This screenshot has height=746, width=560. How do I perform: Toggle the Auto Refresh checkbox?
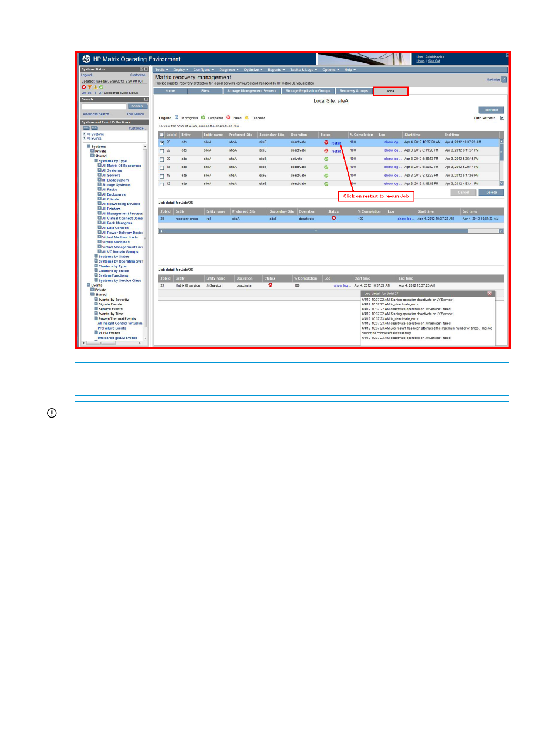(502, 118)
